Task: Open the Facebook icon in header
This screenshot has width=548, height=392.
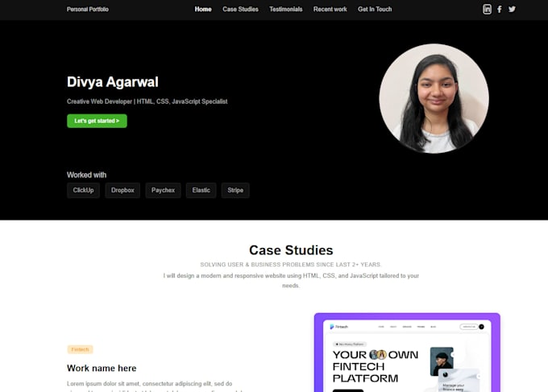Action: 500,10
